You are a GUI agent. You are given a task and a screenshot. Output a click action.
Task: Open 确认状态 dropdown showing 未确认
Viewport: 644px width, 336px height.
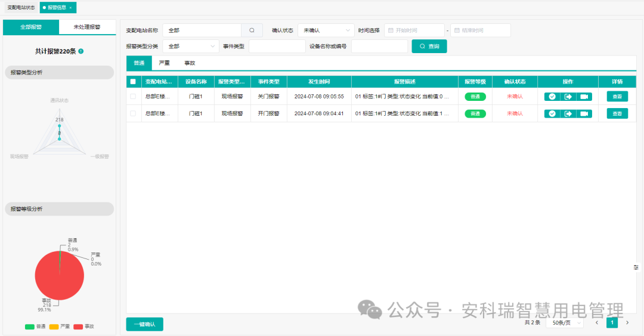coord(326,30)
